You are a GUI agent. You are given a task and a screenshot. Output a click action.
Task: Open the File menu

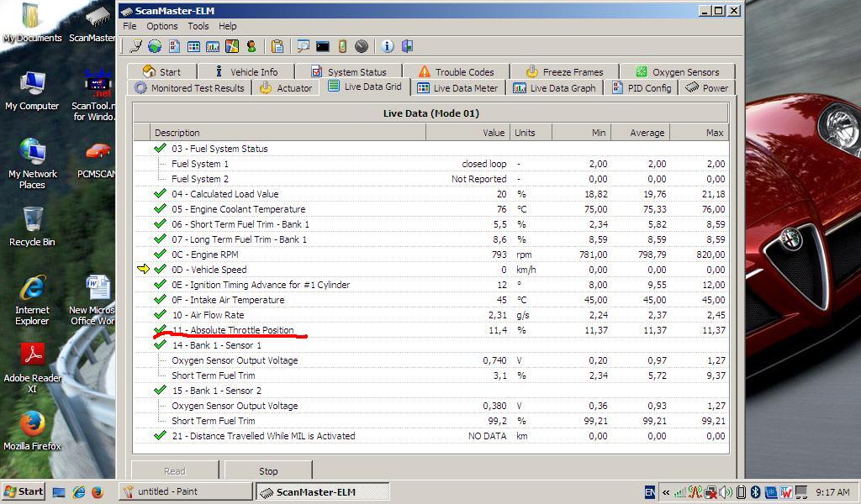coord(129,26)
